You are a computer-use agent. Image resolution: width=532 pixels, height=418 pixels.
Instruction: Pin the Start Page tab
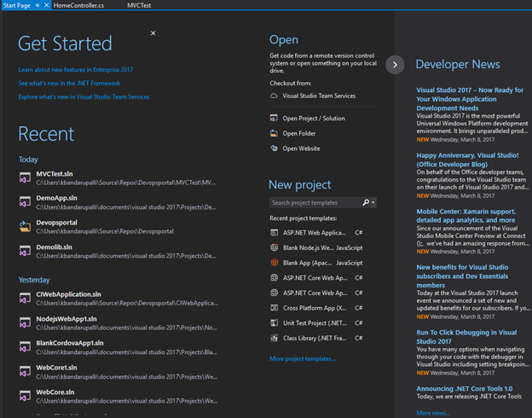[x=38, y=5]
